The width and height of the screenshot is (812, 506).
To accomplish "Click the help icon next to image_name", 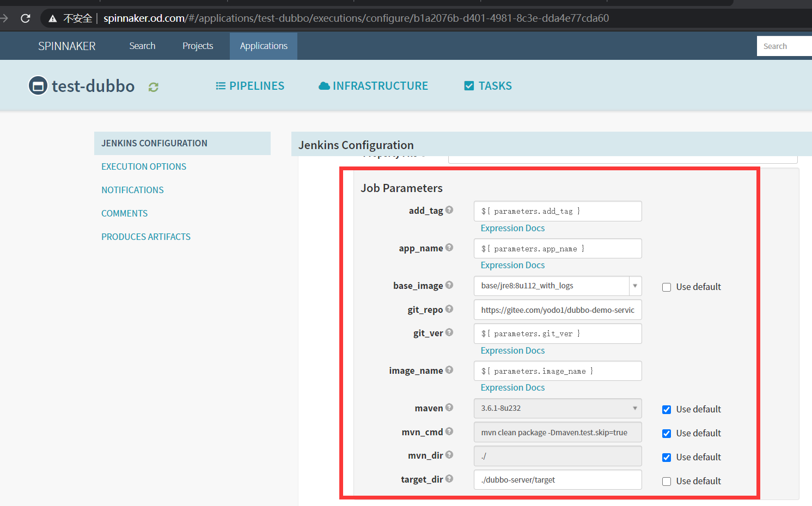I will pos(449,370).
